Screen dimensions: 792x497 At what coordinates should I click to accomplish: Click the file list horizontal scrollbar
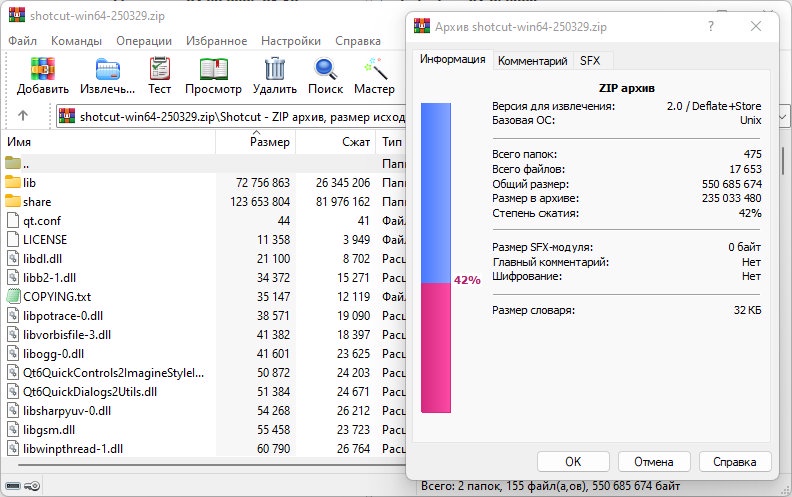[212, 465]
